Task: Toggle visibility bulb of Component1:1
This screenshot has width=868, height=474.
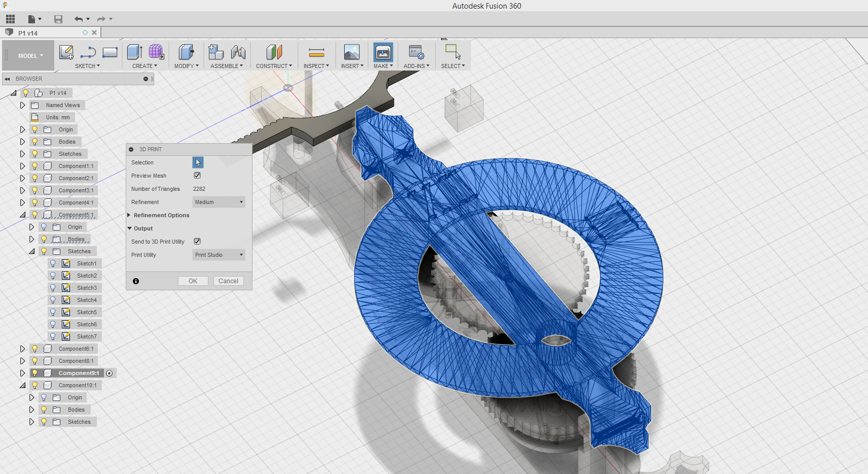Action: (35, 166)
